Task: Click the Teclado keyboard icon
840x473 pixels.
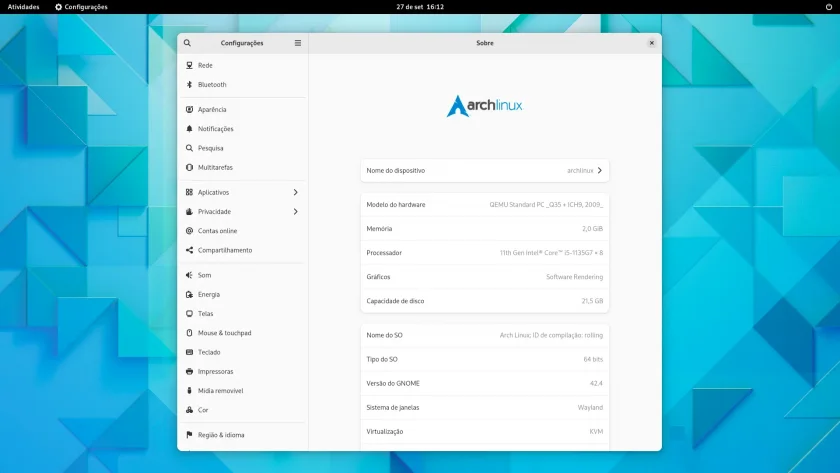Action: (189, 352)
